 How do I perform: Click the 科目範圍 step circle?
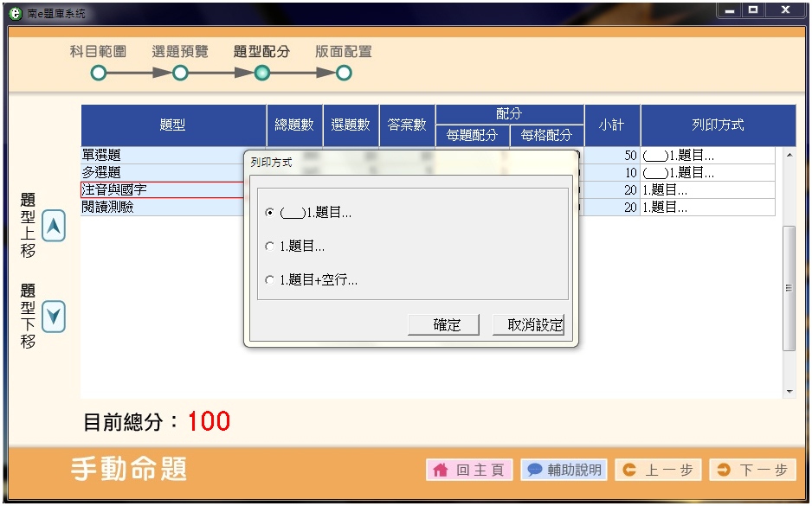click(98, 74)
